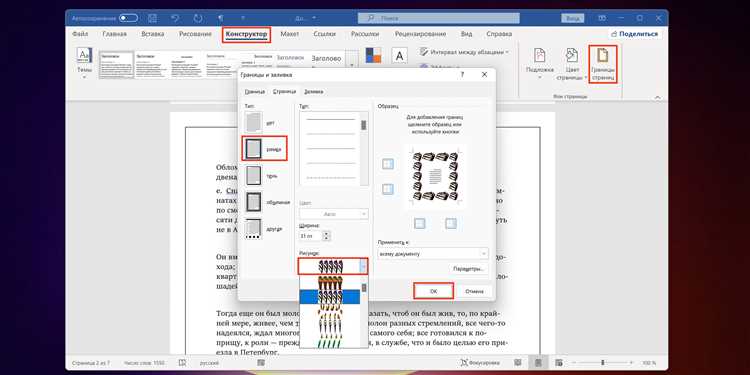
Task: Open the Заливка tab in dialog
Action: (314, 91)
